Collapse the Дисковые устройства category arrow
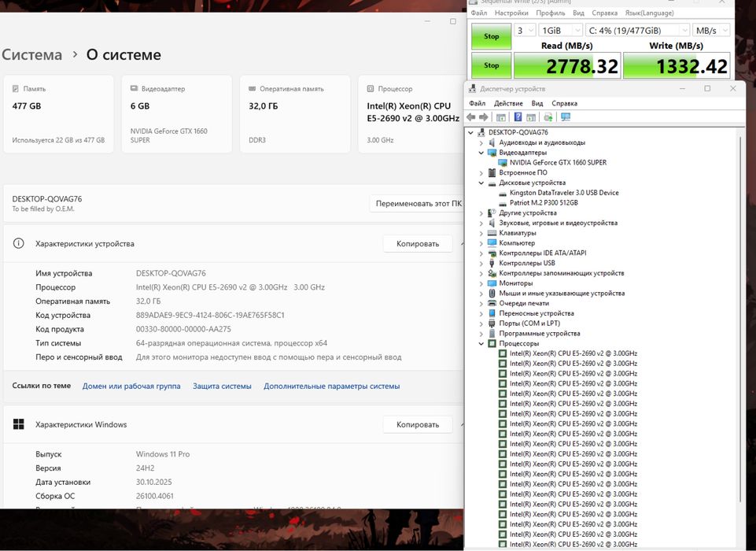756x551 pixels. (x=481, y=183)
